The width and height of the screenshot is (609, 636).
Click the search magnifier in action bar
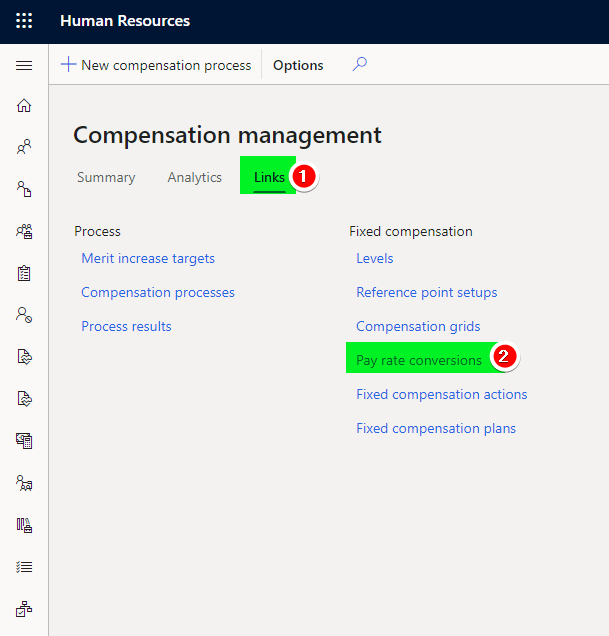[x=359, y=64]
